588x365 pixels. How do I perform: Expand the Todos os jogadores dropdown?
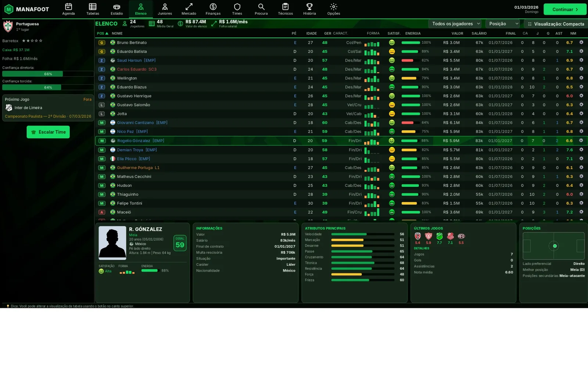(x=455, y=24)
